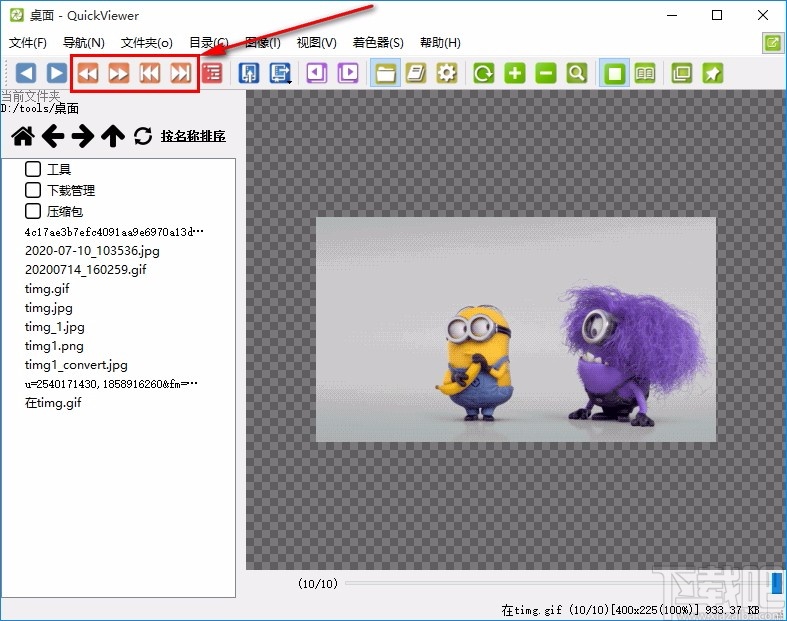Image resolution: width=787 pixels, height=621 pixels.
Task: Select file timg1_convert.jpg
Action: (76, 365)
